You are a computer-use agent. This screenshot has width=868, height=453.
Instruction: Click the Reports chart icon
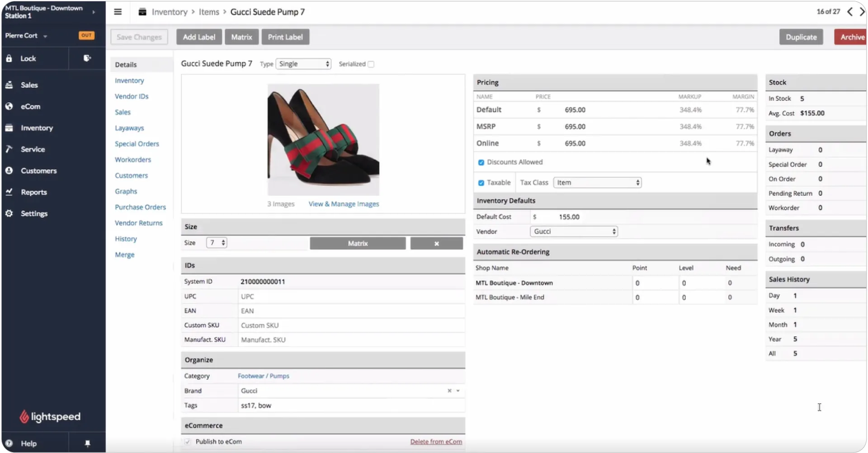click(x=9, y=192)
